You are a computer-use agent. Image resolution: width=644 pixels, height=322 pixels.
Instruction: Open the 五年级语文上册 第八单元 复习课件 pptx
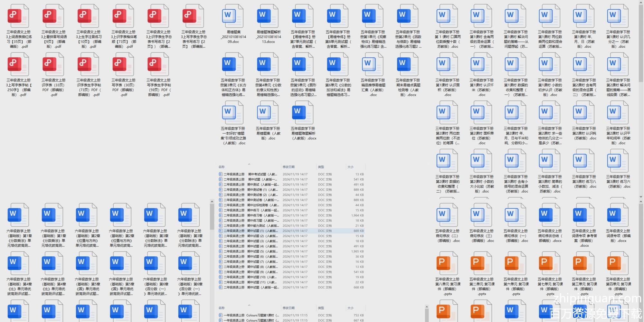(447, 264)
